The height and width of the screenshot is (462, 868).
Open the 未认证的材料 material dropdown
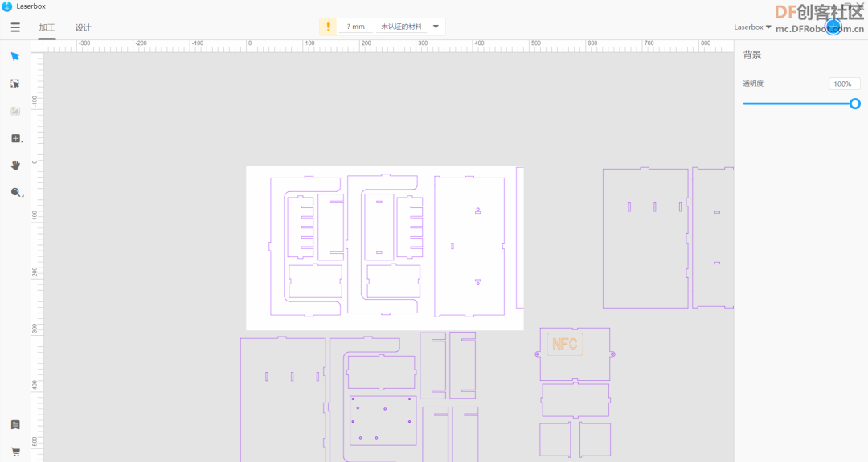(401, 27)
